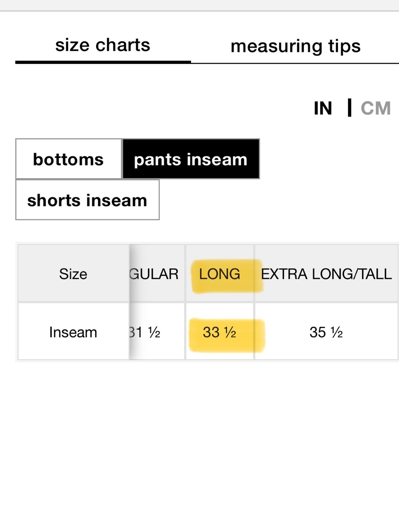
Task: Click the divider bar between IN and CM
Action: point(350,108)
